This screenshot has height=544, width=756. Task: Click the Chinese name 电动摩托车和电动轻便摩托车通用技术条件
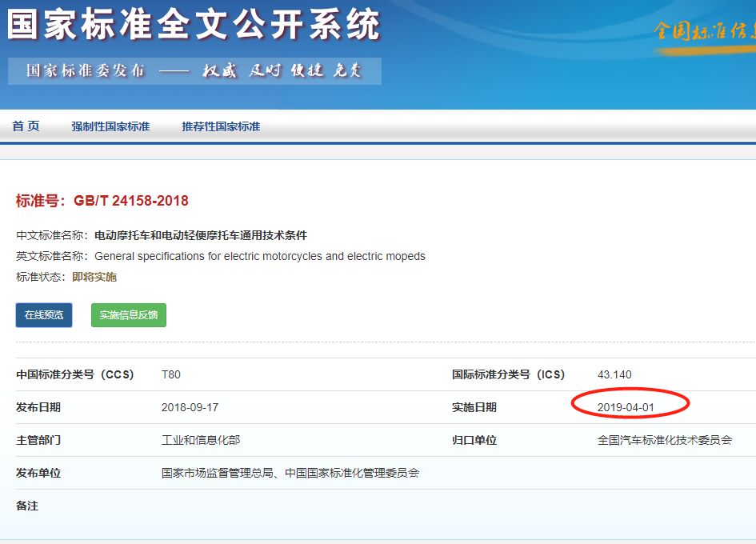[201, 236]
